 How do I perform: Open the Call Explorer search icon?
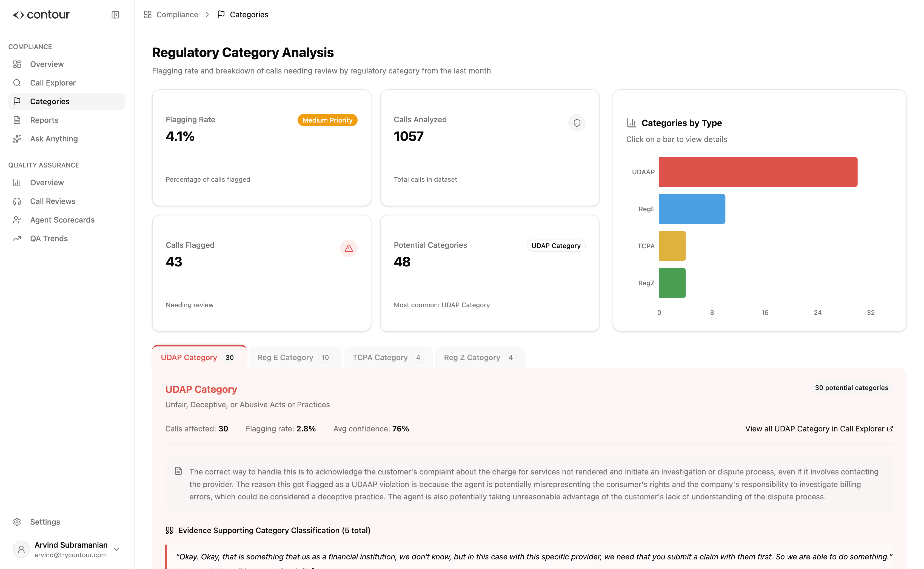pos(17,83)
